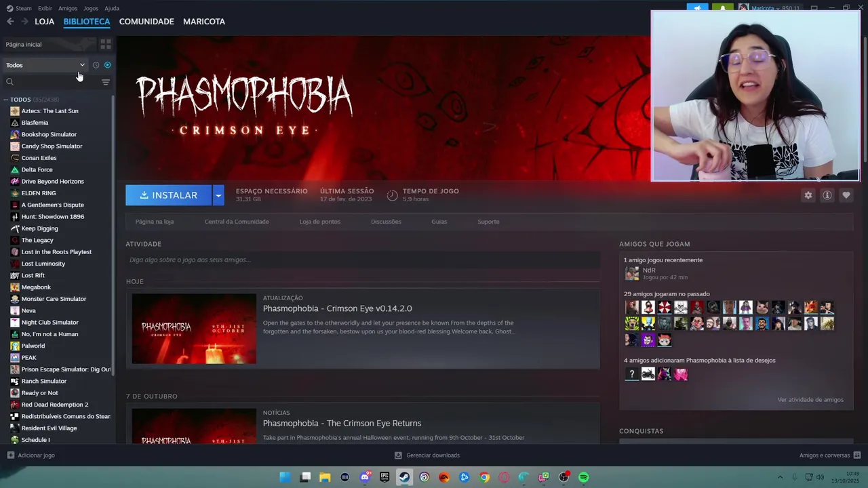Click the recent activity clock filter

tap(96, 65)
